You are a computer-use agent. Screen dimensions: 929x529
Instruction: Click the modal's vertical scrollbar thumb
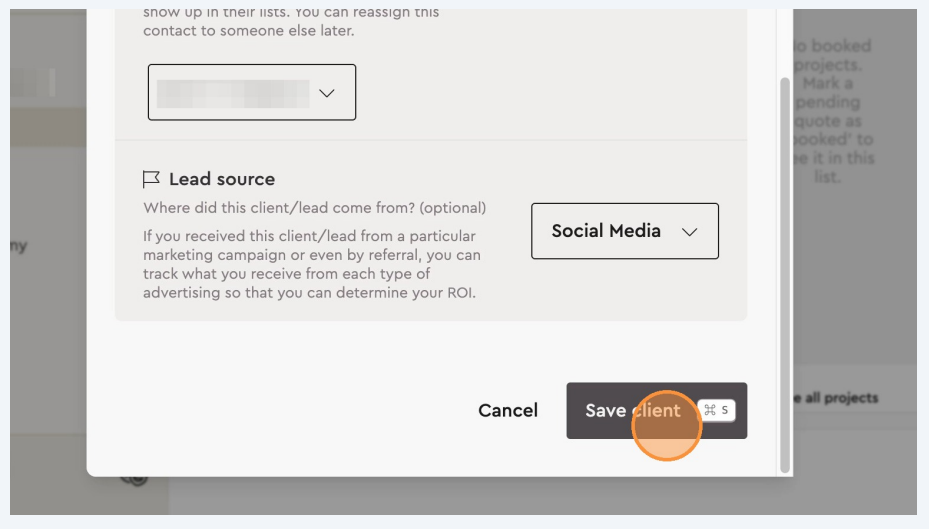tap(785, 270)
